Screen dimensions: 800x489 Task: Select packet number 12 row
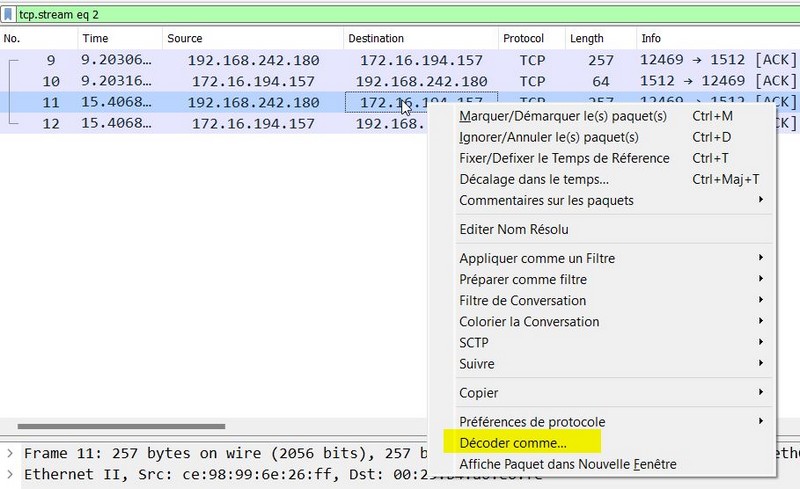tap(213, 124)
